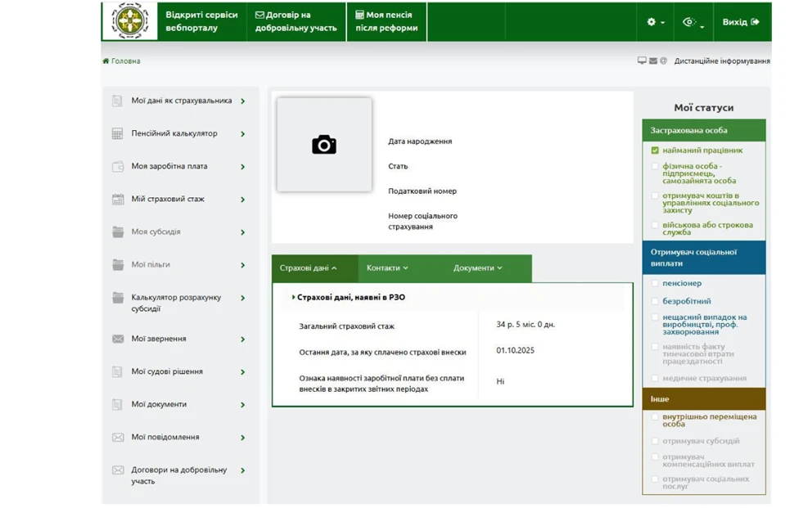This screenshot has width=812, height=508.
Task: Expand the Документи dropdown tab
Action: pos(477,268)
